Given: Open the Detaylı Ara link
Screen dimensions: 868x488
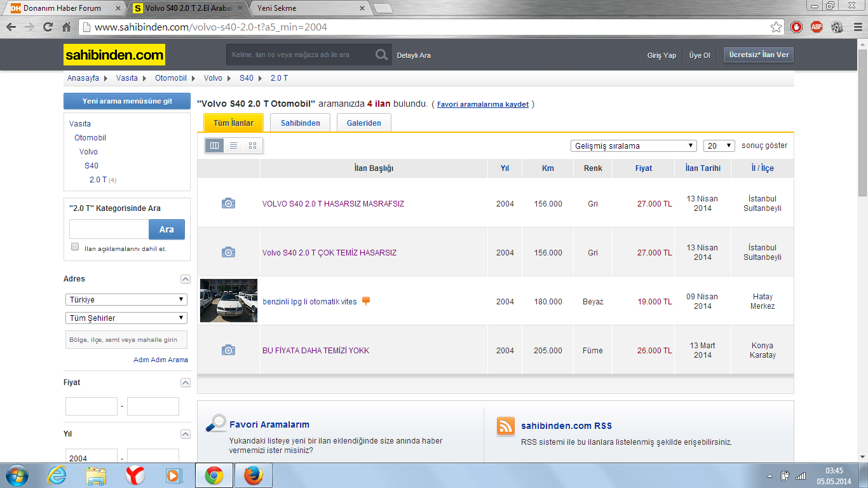Looking at the screenshot, I should 414,55.
